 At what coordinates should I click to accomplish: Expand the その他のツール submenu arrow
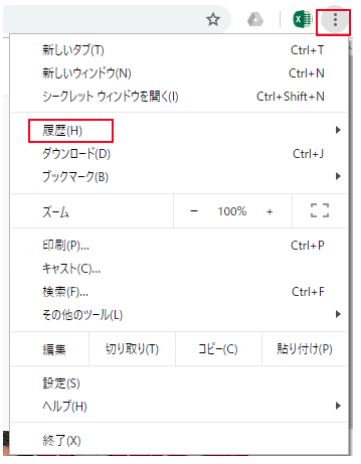coord(338,314)
